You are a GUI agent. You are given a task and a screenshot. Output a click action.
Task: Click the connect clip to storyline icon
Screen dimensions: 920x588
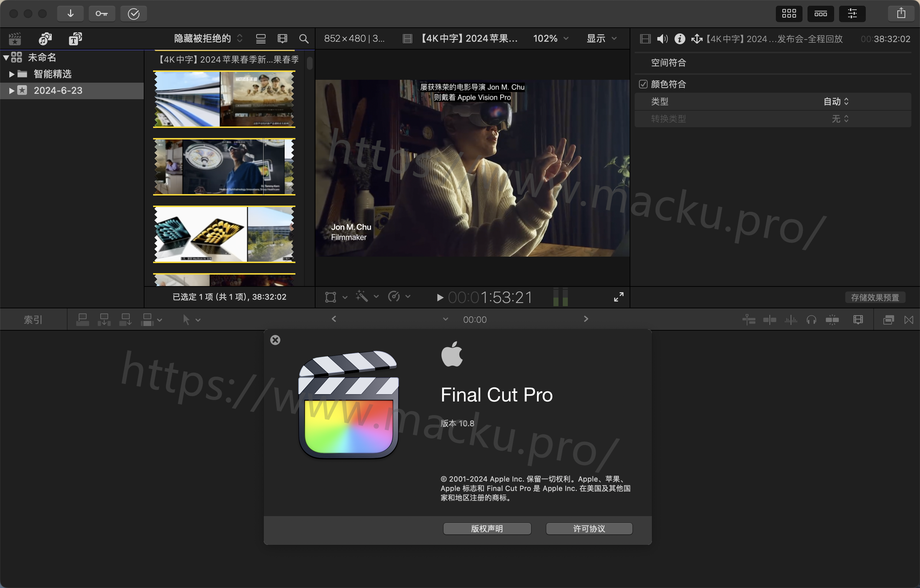(x=83, y=320)
